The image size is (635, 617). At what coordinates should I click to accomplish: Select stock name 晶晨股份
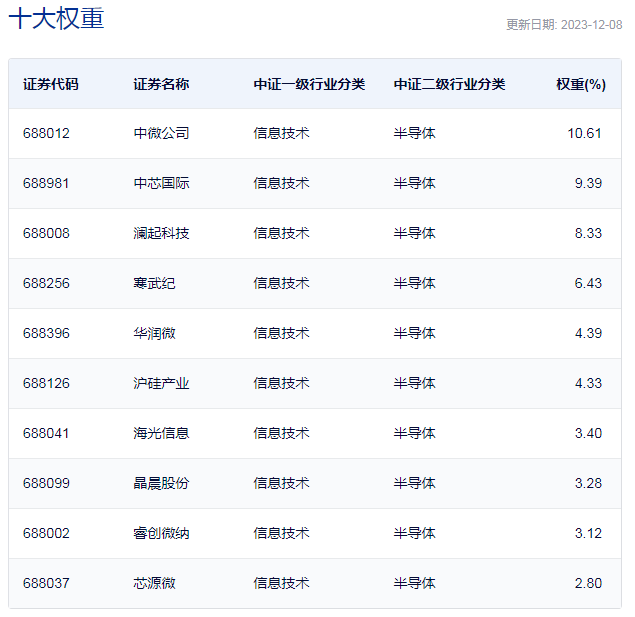[x=161, y=483]
